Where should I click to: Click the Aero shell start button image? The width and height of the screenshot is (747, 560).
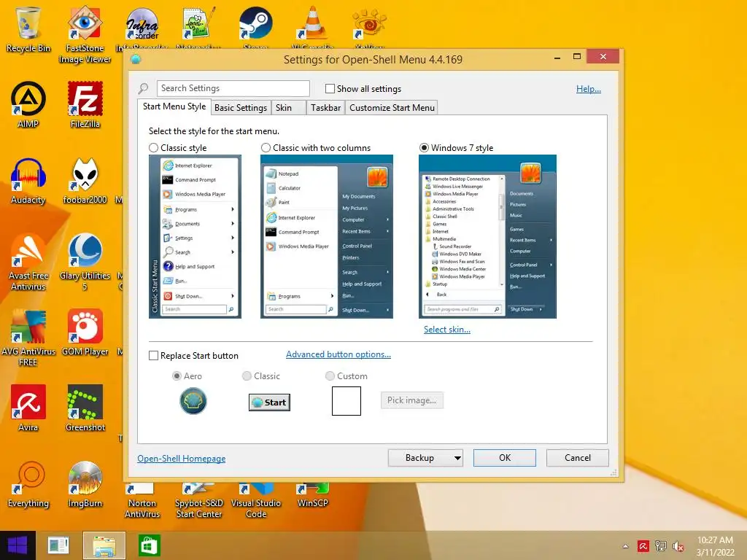point(193,401)
